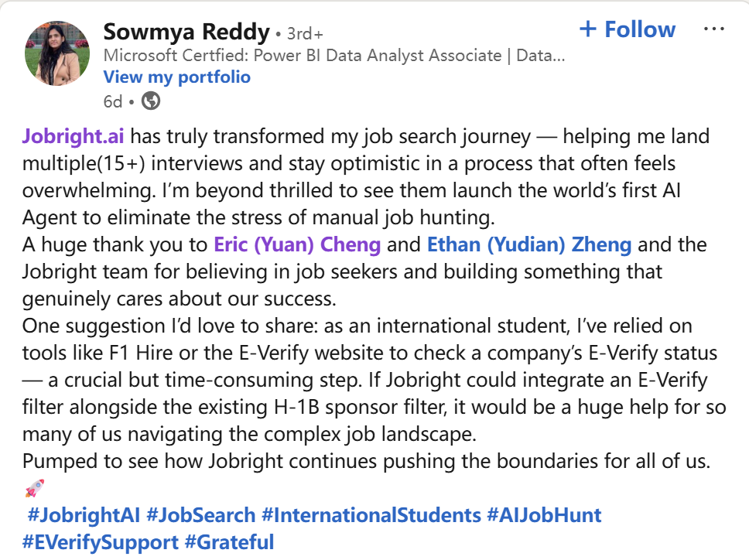
Task: Open the View my portfolio link
Action: (x=176, y=77)
